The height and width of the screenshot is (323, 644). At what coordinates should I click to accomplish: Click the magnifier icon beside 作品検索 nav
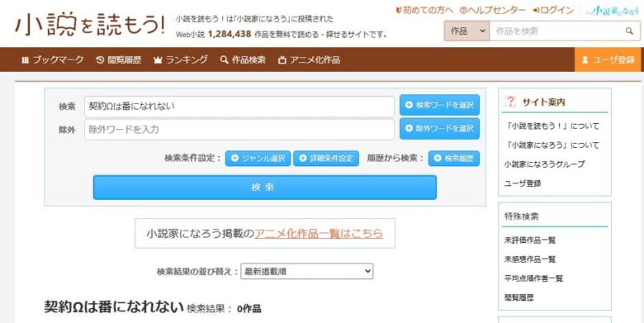coord(224,60)
